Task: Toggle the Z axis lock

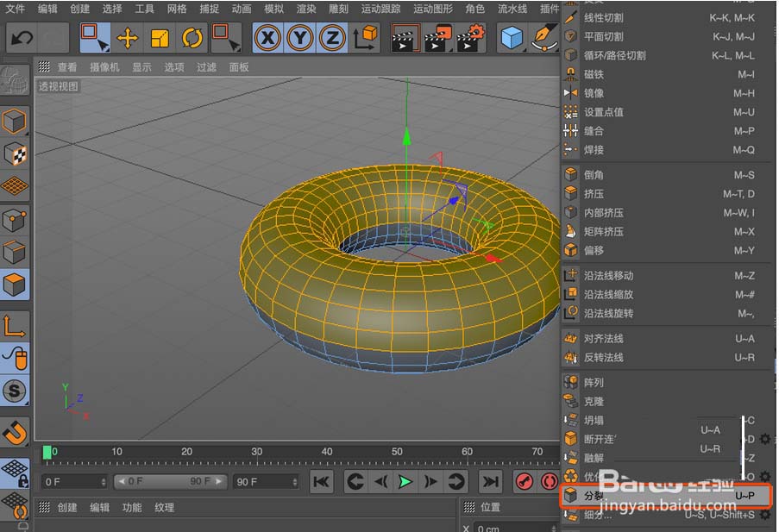Action: (332, 38)
